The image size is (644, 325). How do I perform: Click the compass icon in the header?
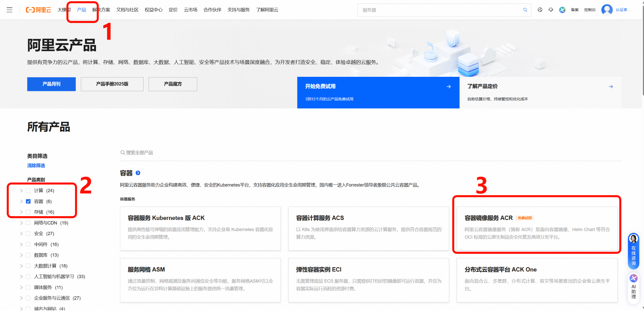tap(540, 10)
